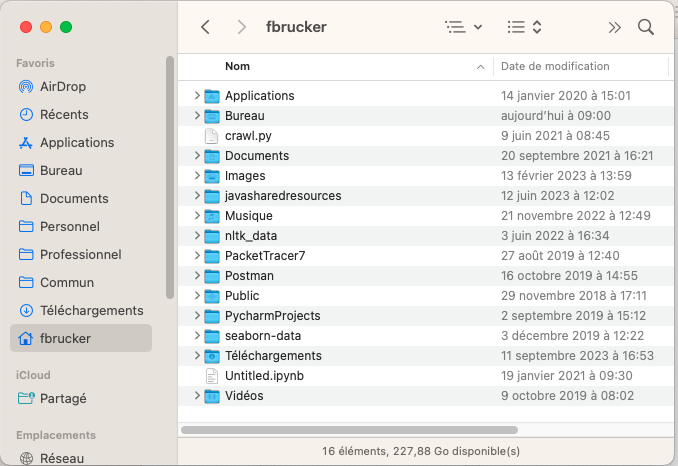Toggle the sort direction arrow on Nom

(480, 67)
